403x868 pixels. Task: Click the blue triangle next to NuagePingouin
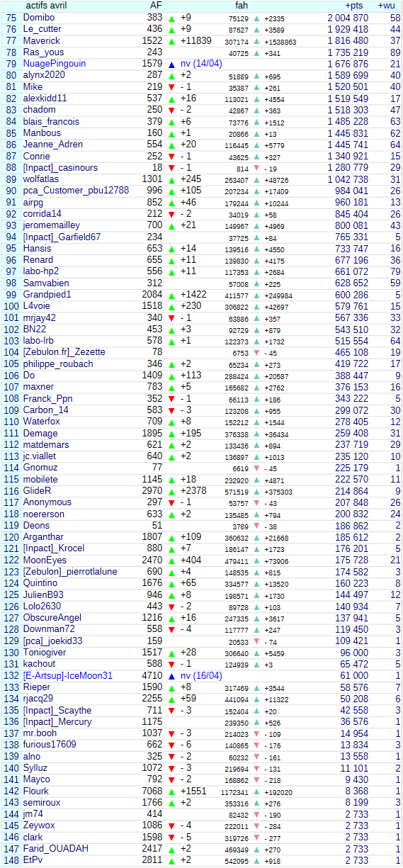pyautogui.click(x=171, y=64)
